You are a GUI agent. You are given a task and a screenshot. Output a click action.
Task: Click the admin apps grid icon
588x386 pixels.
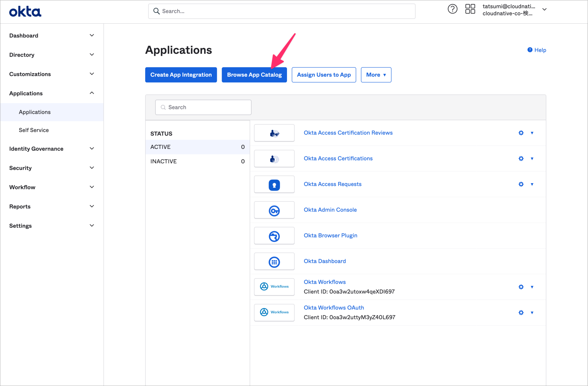pyautogui.click(x=470, y=9)
